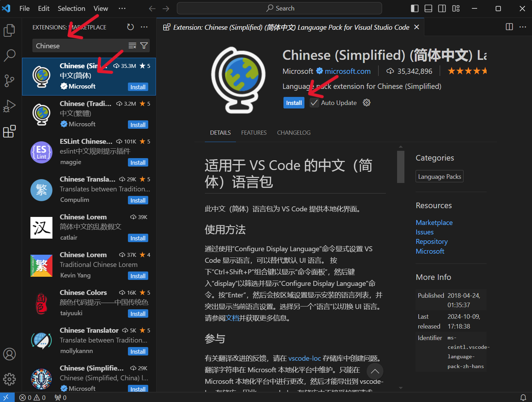
Task: Open the Marketplace resource link
Action: pos(434,223)
